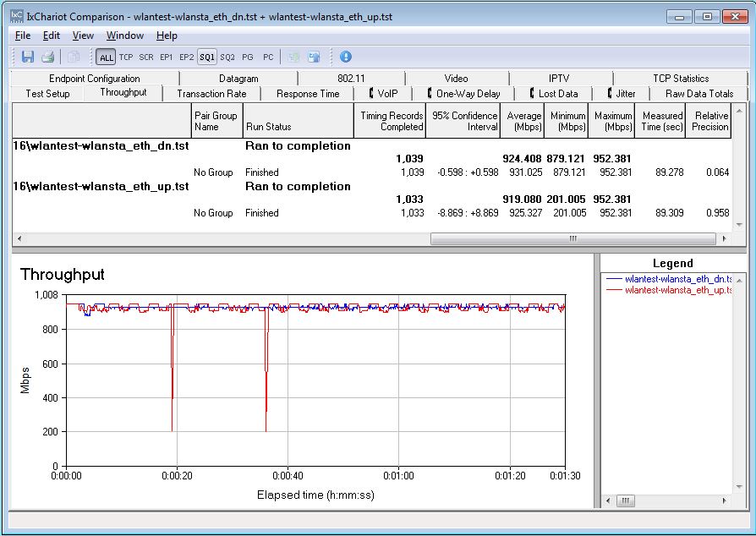This screenshot has width=756, height=536.
Task: Click the greyed Copy icon in toolbar
Action: click(x=74, y=57)
